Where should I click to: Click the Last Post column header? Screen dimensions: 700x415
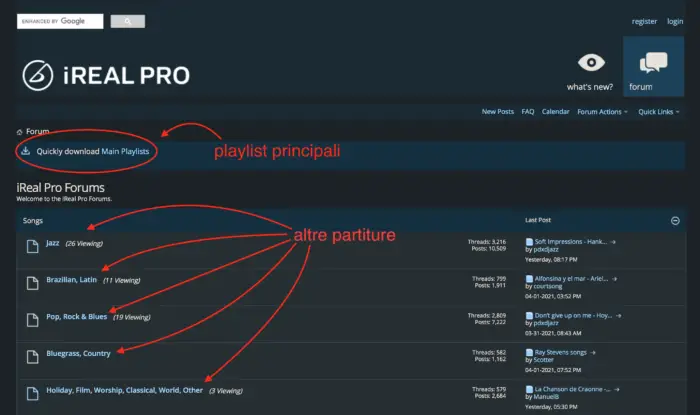538,220
